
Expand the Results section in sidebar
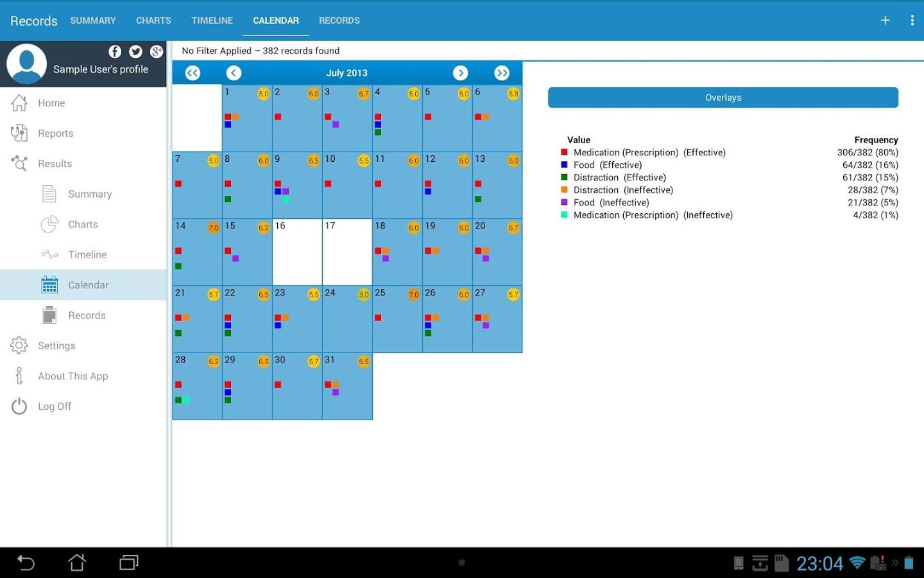[x=55, y=164]
